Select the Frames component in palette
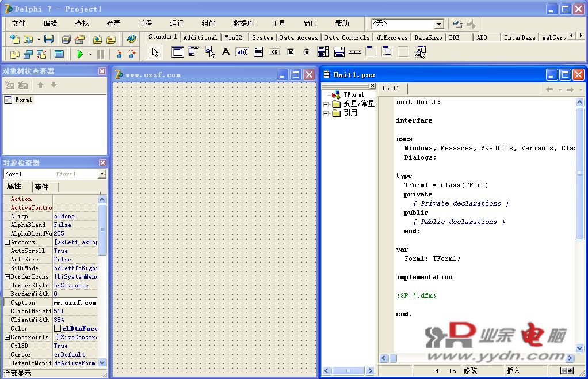Viewport: 588px width, 379px height. click(x=178, y=52)
